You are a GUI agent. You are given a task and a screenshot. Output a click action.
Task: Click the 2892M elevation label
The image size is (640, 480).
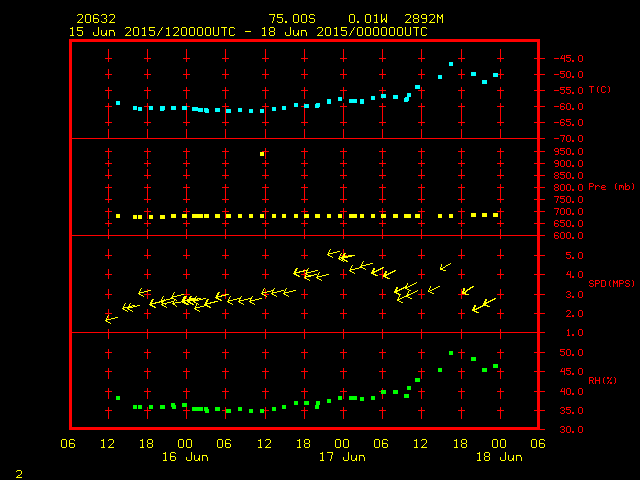tap(426, 19)
